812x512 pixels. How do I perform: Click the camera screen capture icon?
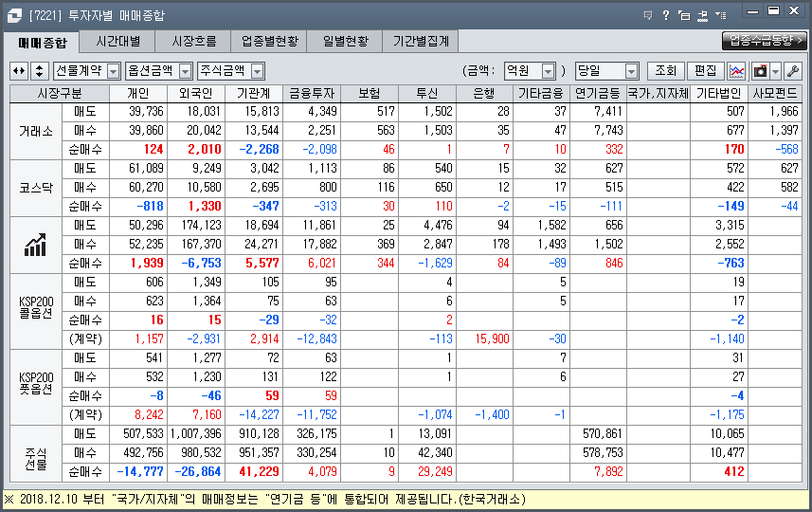tap(760, 71)
